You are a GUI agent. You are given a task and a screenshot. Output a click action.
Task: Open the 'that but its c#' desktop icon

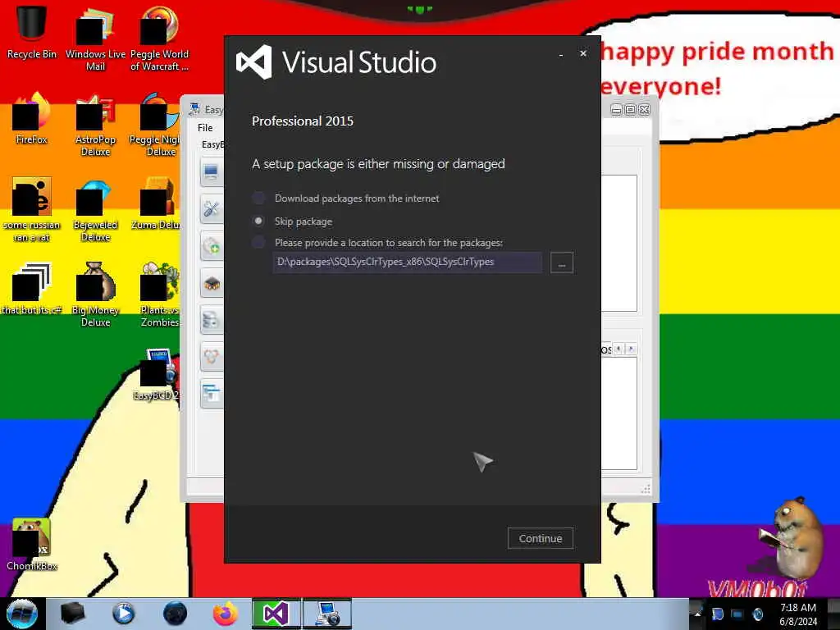click(x=32, y=288)
